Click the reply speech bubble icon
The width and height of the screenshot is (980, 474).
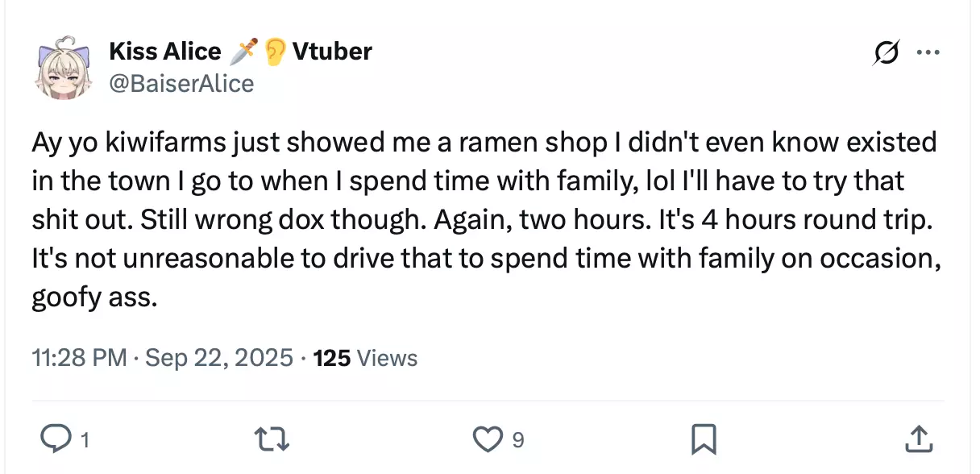tap(55, 439)
